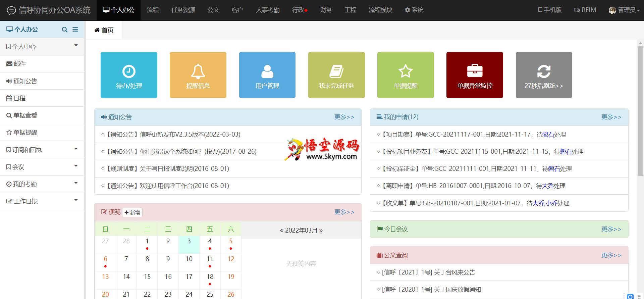The width and height of the screenshot is (644, 299).
Task: Open the 流程模块 top menu
Action: [x=381, y=10]
